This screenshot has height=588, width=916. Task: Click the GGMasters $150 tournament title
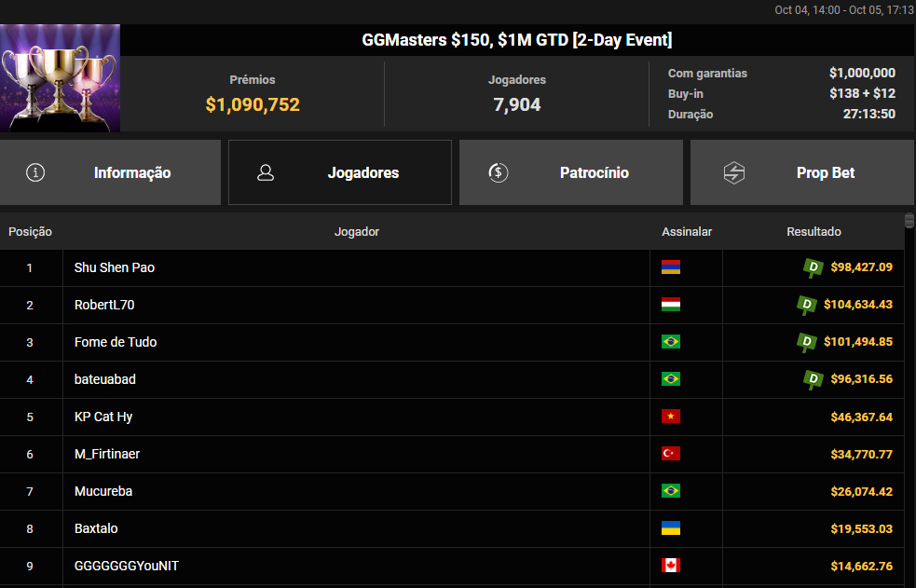coord(517,40)
